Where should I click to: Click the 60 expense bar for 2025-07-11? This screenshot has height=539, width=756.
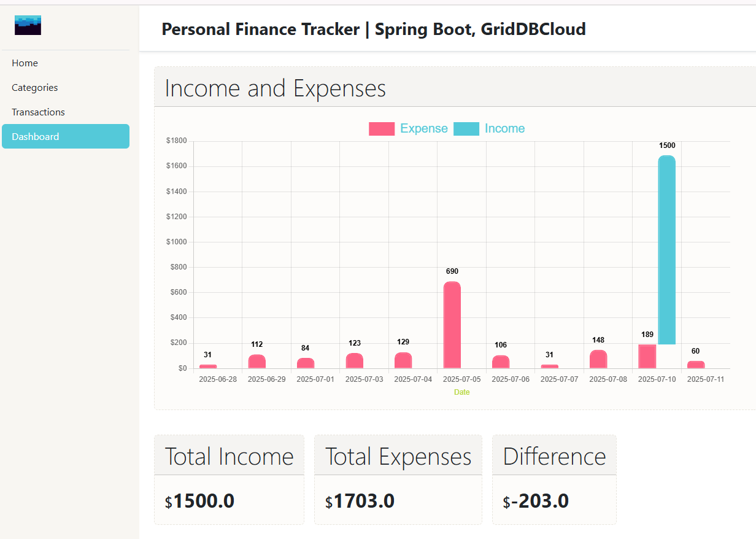pos(696,365)
